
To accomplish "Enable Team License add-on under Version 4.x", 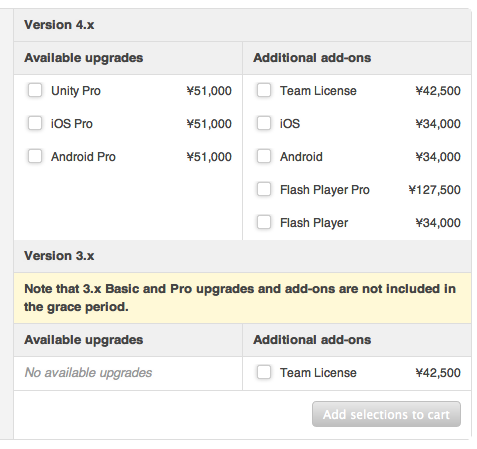I will tap(264, 90).
